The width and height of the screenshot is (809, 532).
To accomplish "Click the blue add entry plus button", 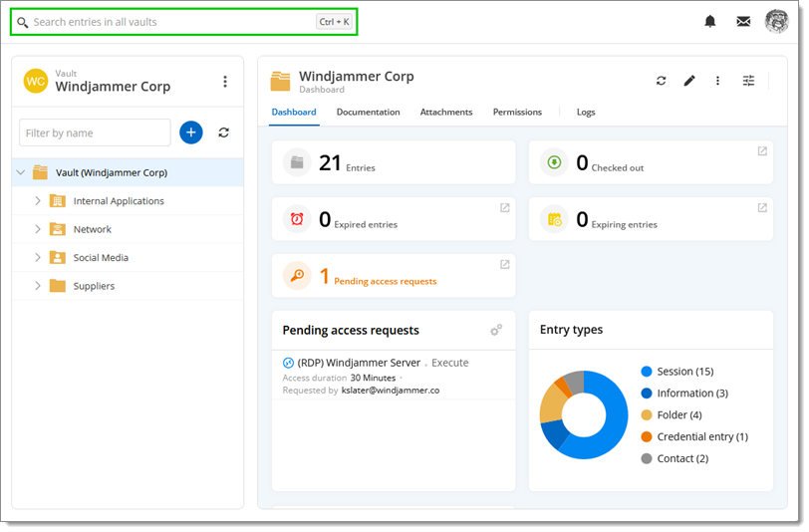I will [191, 133].
